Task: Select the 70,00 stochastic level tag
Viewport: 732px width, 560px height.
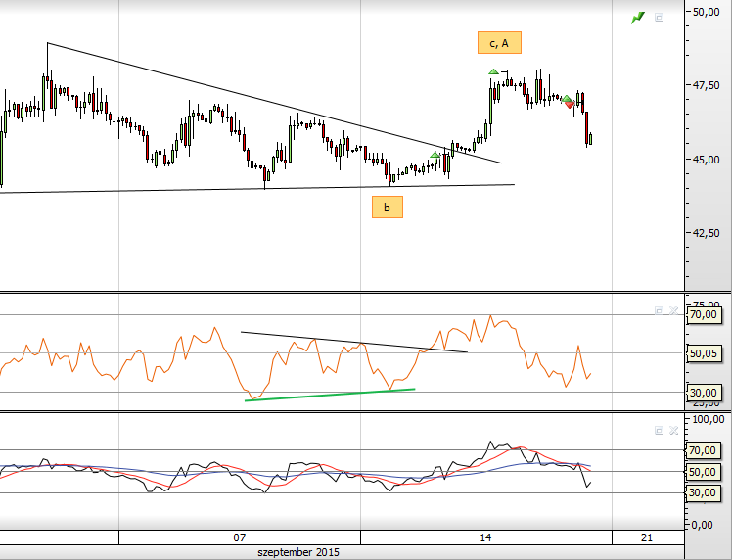Action: (x=702, y=450)
